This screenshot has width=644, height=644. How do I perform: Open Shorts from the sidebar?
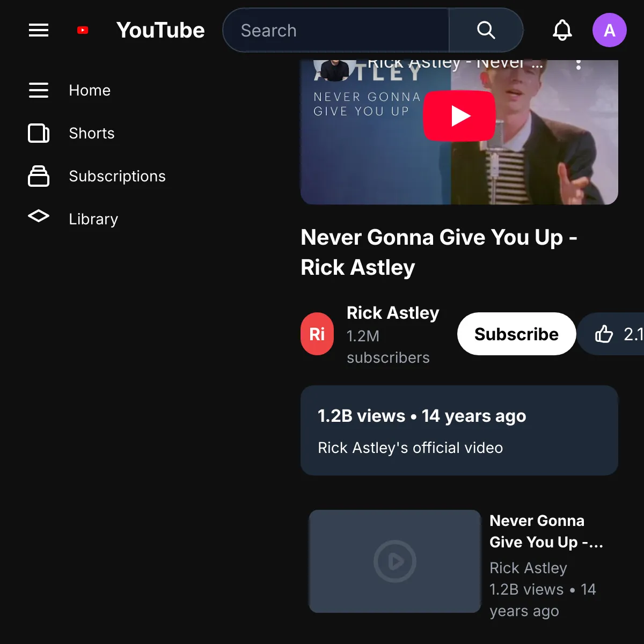pos(92,133)
